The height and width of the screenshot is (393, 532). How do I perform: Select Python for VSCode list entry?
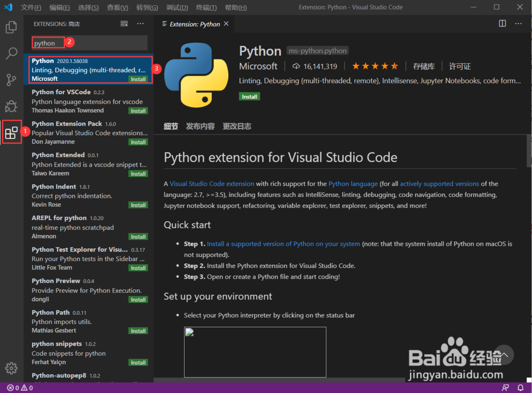(88, 101)
